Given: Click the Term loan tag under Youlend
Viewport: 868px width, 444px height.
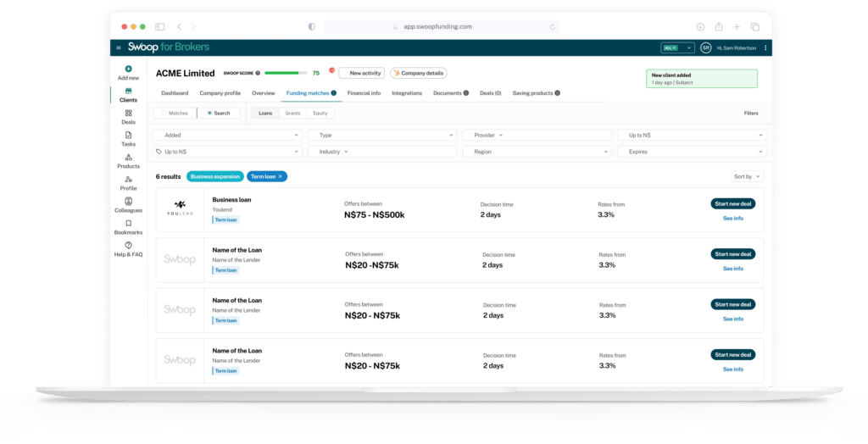Looking at the screenshot, I should click(x=225, y=219).
